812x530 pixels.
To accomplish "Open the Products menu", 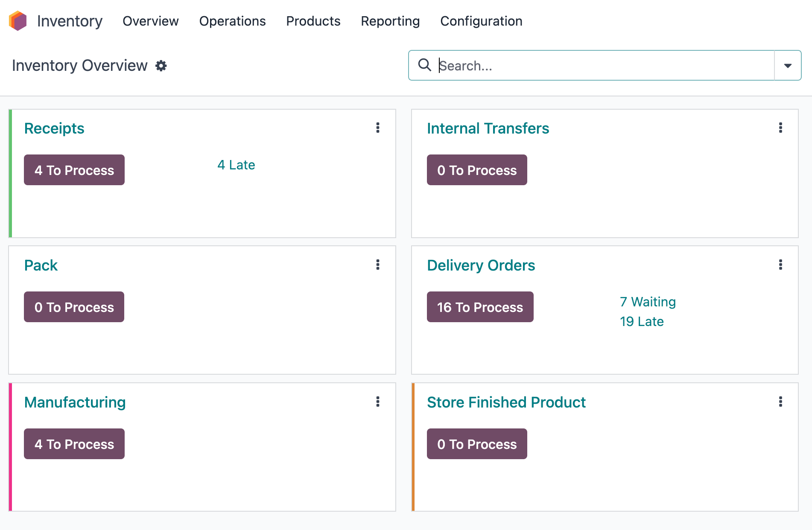I will tap(313, 21).
